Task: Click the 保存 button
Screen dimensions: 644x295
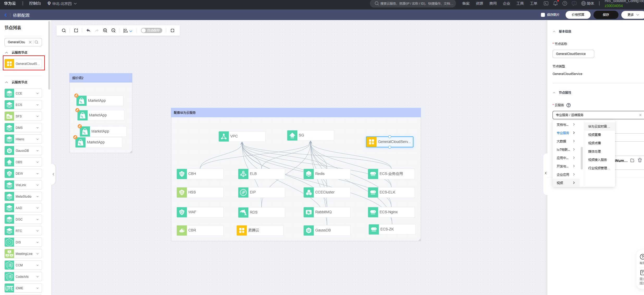Action: (606, 15)
